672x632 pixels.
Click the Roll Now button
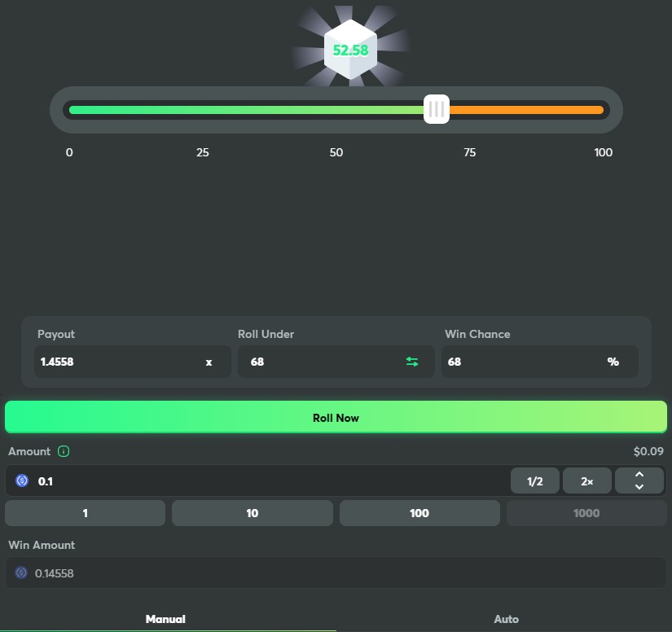click(x=336, y=417)
